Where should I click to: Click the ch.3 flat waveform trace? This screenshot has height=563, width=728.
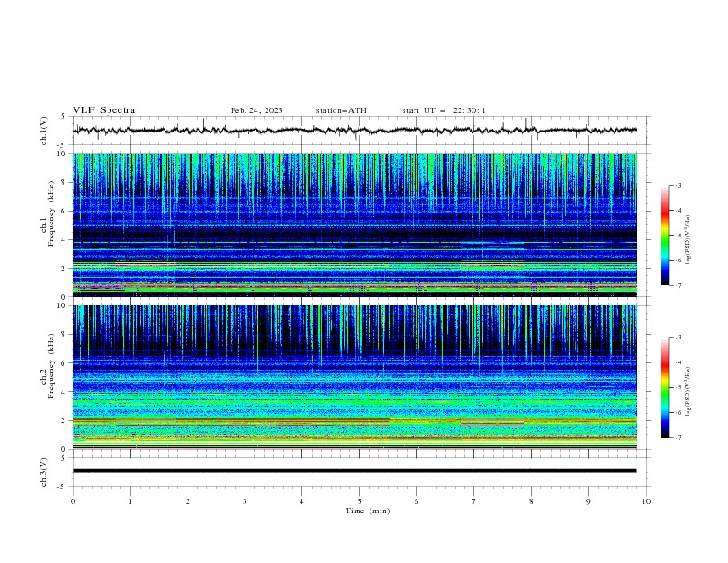coord(354,471)
